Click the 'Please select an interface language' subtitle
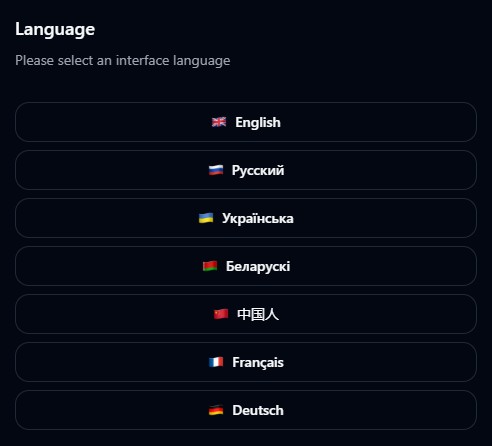The image size is (492, 446). pos(123,61)
